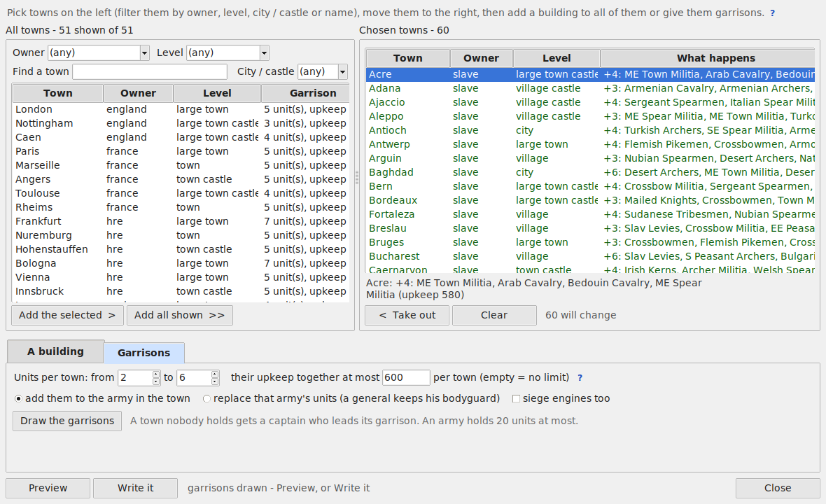Viewport: 826px width, 504px height.
Task: Select Baghdad row in chosen towns
Action: (x=591, y=173)
